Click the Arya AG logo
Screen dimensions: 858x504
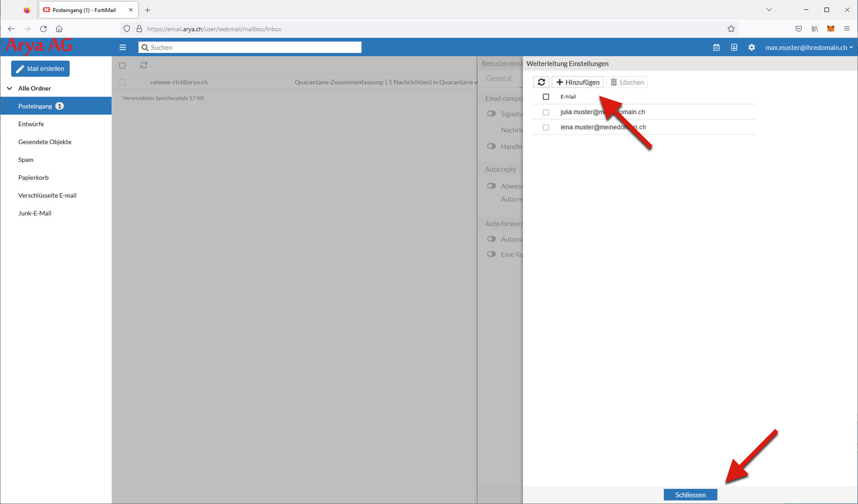pos(39,46)
